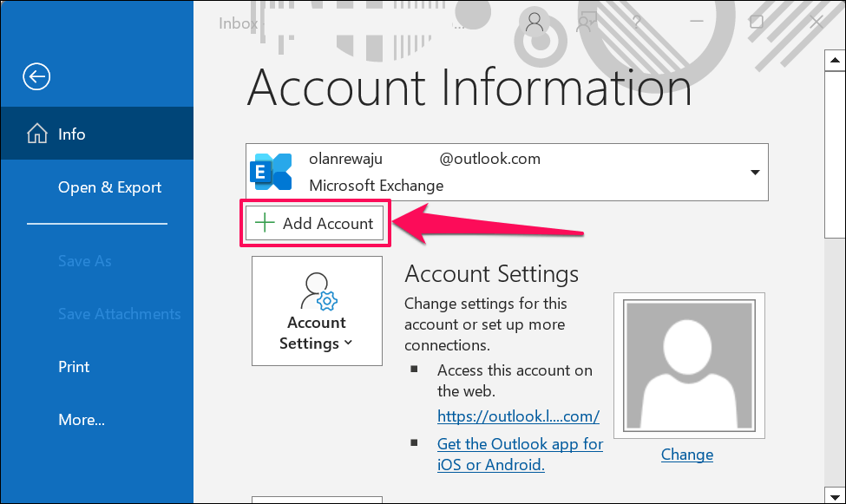Close the Outlook window
Screen dimensions: 846x504
pos(816,22)
